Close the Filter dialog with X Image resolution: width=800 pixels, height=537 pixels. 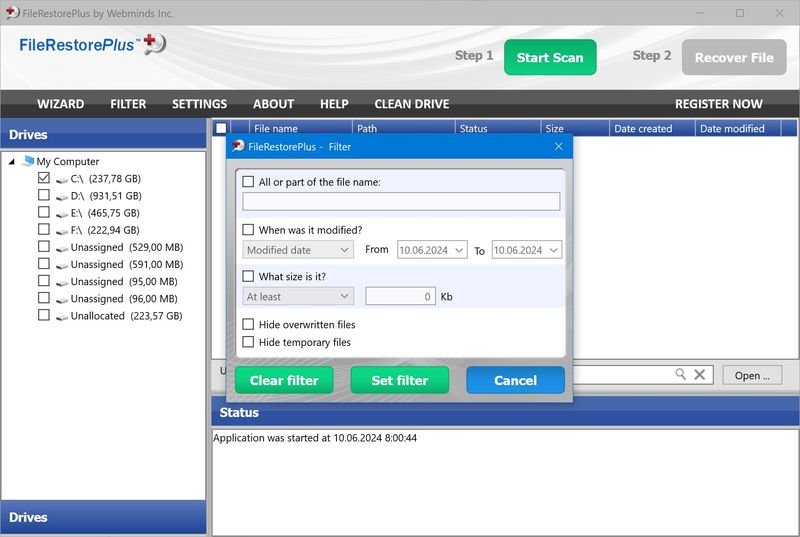pos(559,146)
